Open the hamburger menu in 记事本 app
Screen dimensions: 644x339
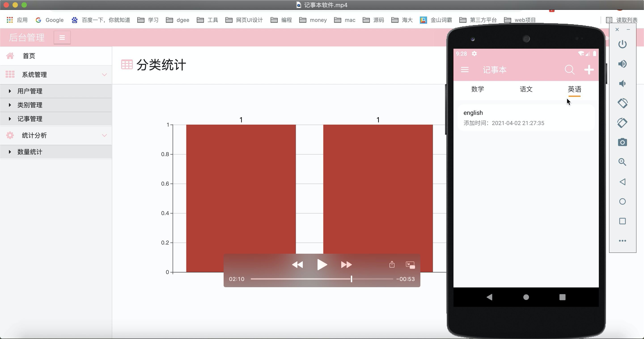(x=464, y=70)
